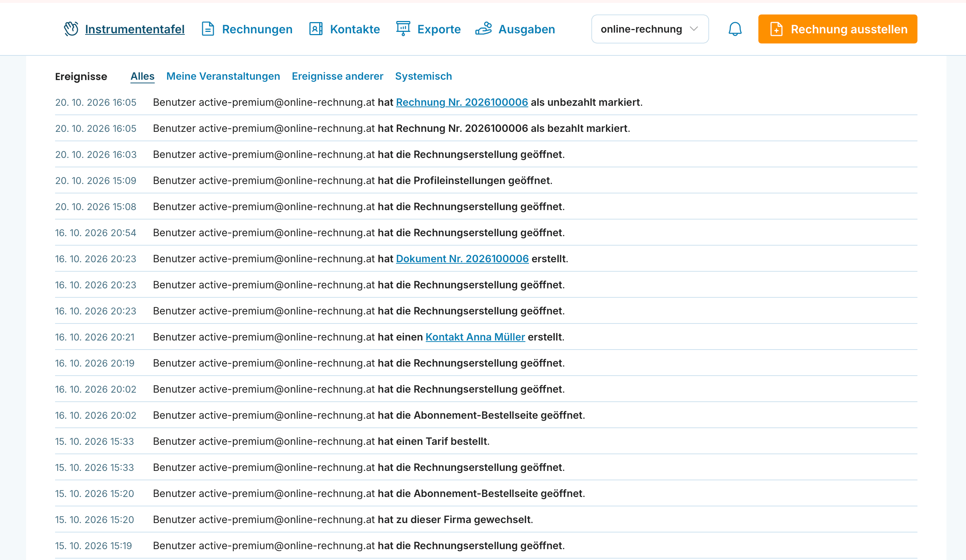The height and width of the screenshot is (560, 966).
Task: Switch to Meine Veranstaltungen tab
Action: pyautogui.click(x=223, y=76)
